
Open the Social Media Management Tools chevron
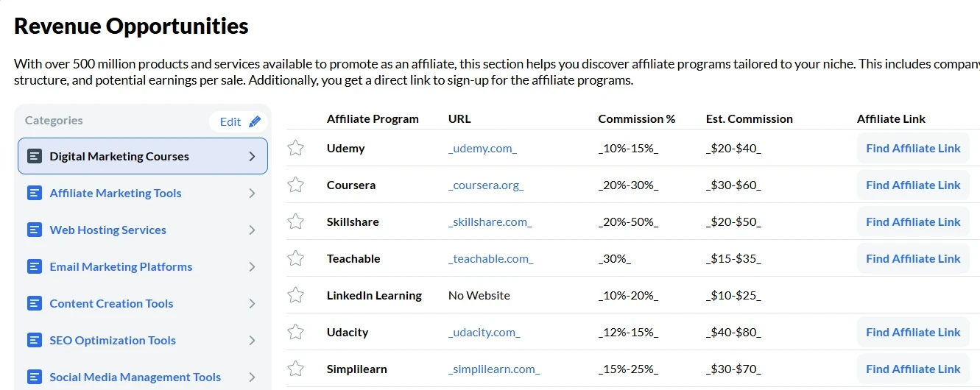pos(252,377)
